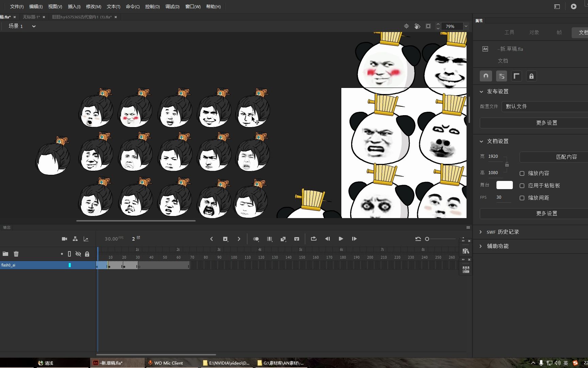588x368 pixels.
Task: Expand the SWF 历史记录 section
Action: coord(480,232)
